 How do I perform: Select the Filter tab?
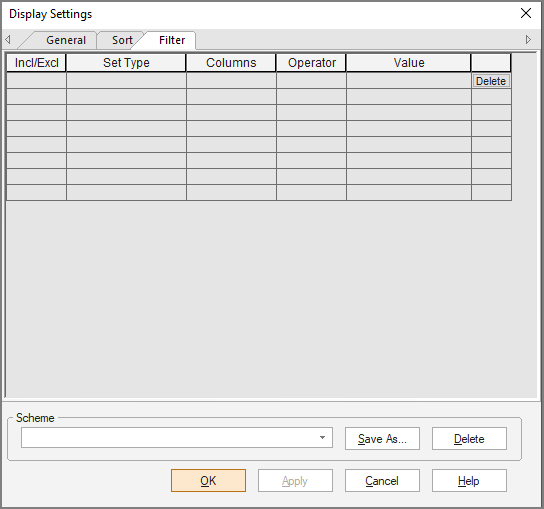(x=172, y=40)
